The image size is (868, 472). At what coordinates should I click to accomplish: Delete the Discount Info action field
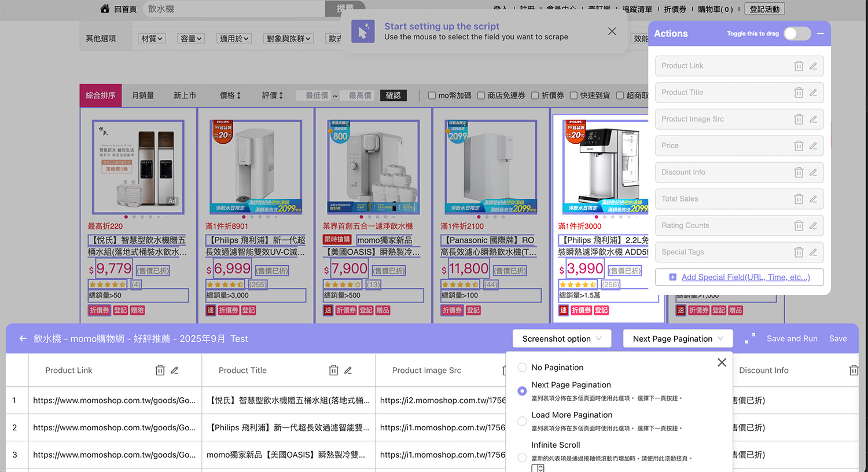799,173
